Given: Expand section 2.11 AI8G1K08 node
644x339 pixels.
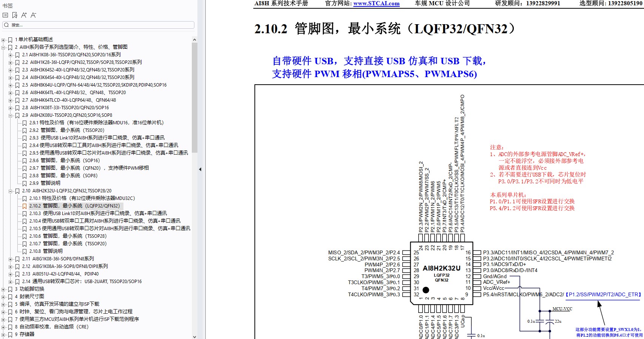Looking at the screenshot, I should click(11, 259).
